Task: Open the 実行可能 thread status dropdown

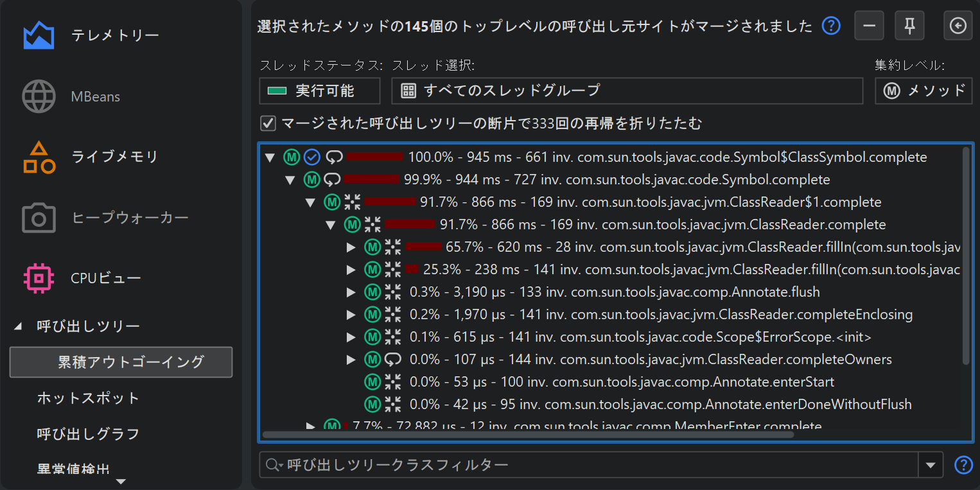Action: pos(319,91)
